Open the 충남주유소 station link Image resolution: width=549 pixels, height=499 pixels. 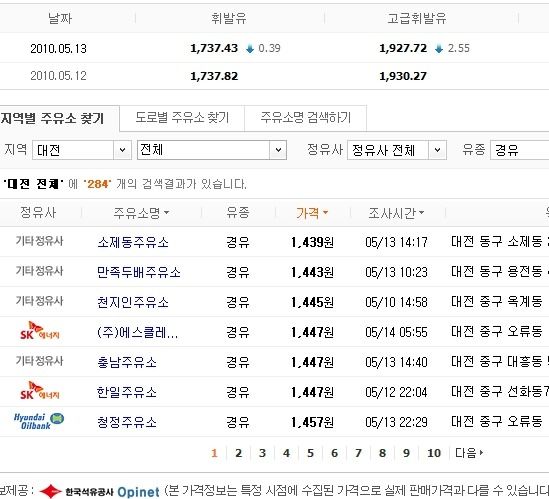click(127, 362)
